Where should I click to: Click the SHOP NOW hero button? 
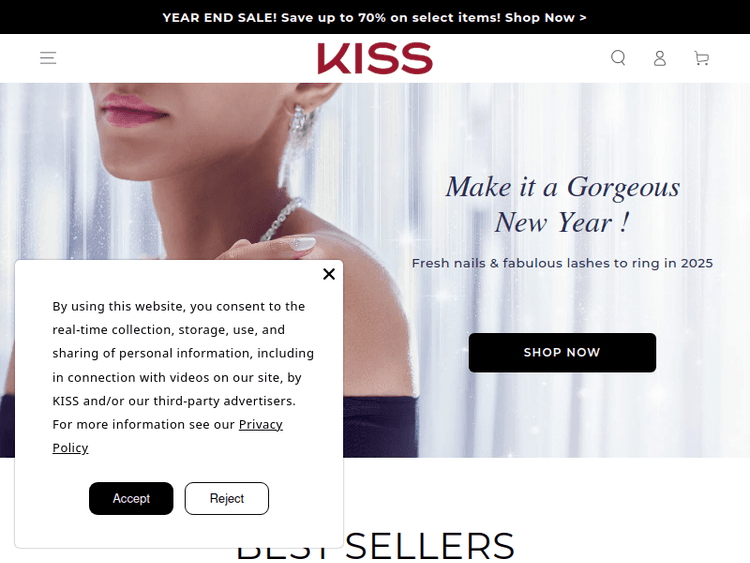562,353
